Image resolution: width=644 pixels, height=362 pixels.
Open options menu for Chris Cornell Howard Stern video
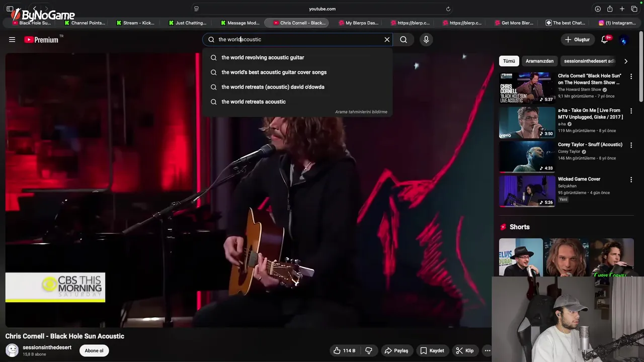tap(631, 76)
